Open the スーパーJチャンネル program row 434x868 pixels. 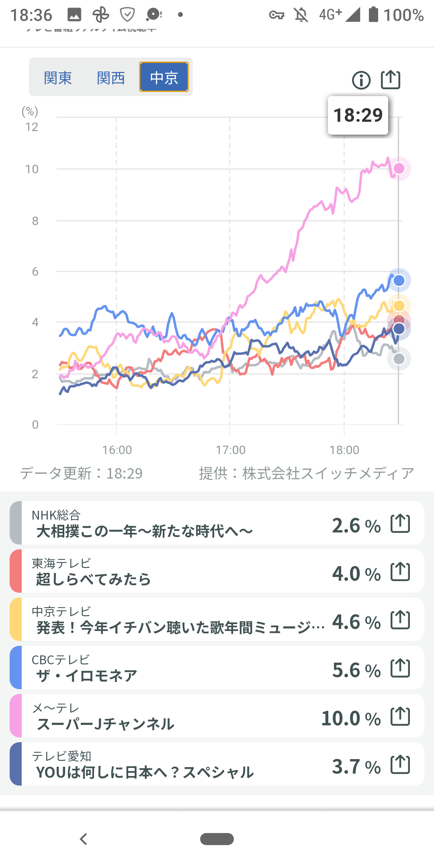181,717
